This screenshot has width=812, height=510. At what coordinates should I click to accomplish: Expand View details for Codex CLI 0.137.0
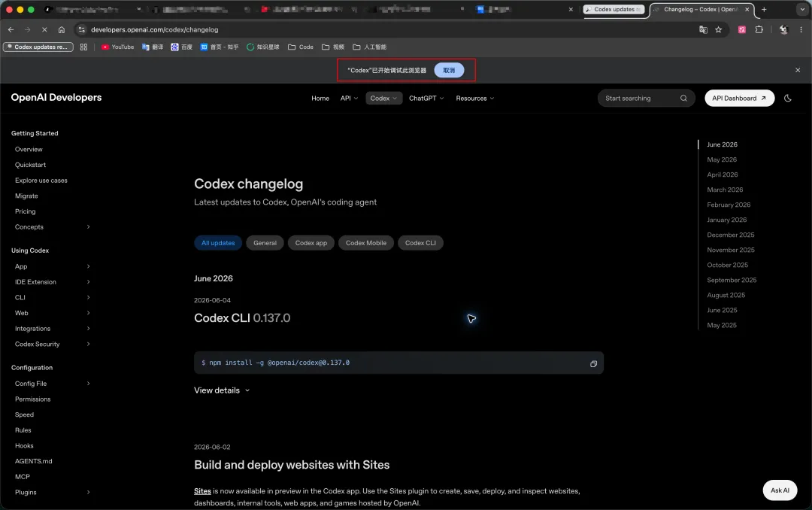point(222,390)
